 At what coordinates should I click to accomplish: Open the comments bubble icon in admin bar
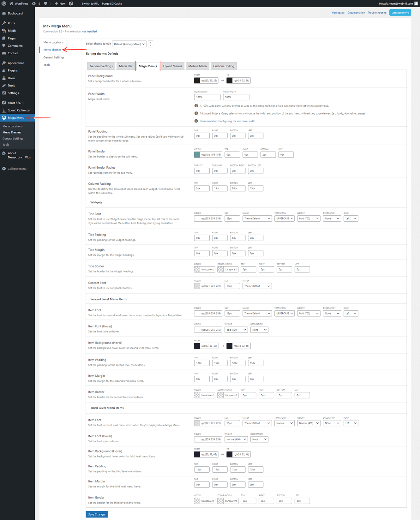click(46, 3)
